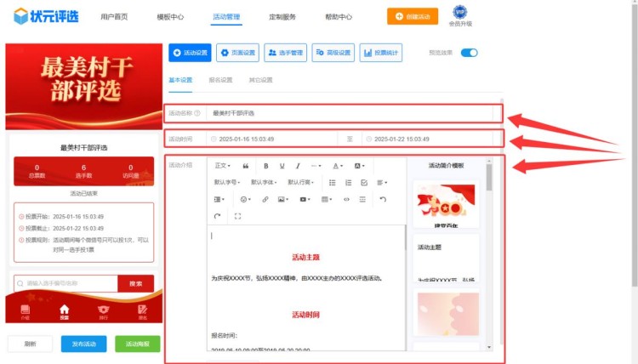
Task: Click the VIP 会员升级 badge
Action: tap(459, 14)
